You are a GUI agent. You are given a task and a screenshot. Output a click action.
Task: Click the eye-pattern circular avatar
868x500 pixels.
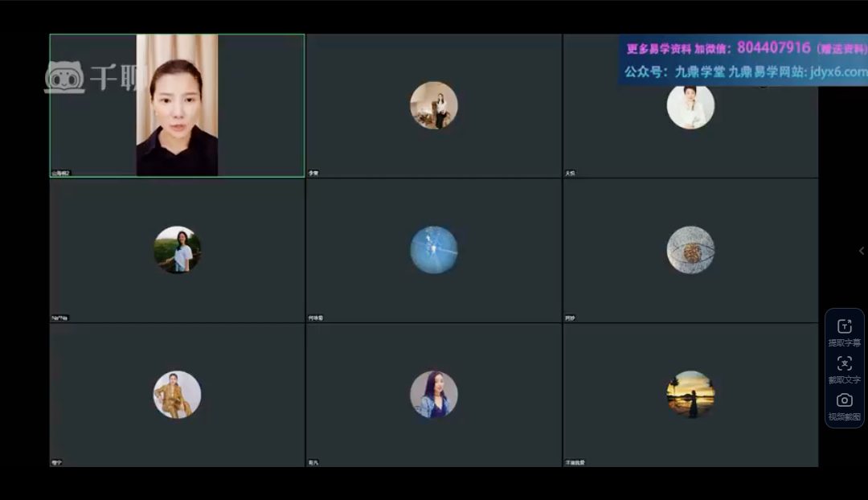(x=690, y=250)
